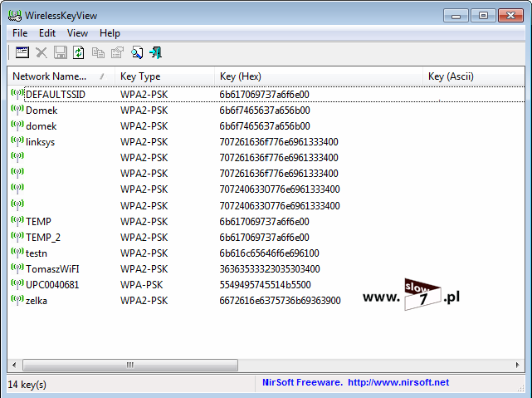Click hex key 36363533323035303400
This screenshot has width=532, height=398.
click(270, 269)
